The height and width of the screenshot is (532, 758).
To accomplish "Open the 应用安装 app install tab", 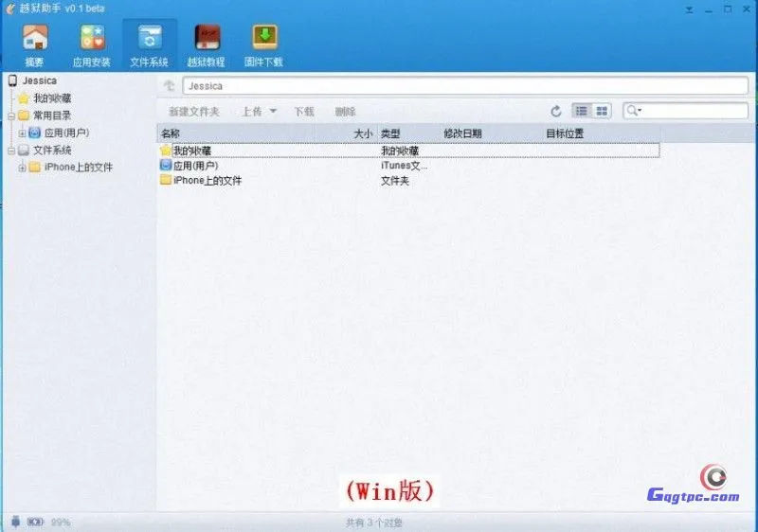I will click(92, 44).
